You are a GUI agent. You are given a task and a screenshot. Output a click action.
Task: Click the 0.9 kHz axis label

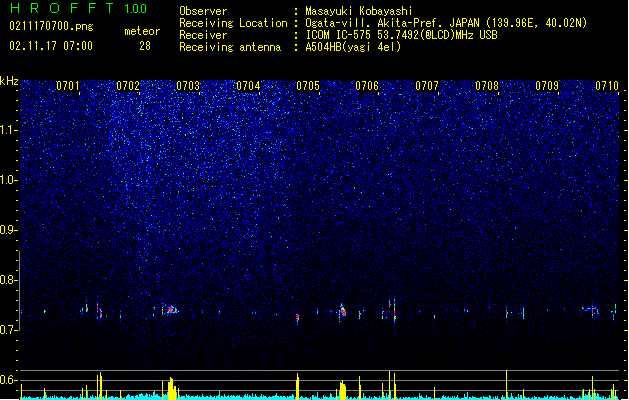click(x=9, y=230)
